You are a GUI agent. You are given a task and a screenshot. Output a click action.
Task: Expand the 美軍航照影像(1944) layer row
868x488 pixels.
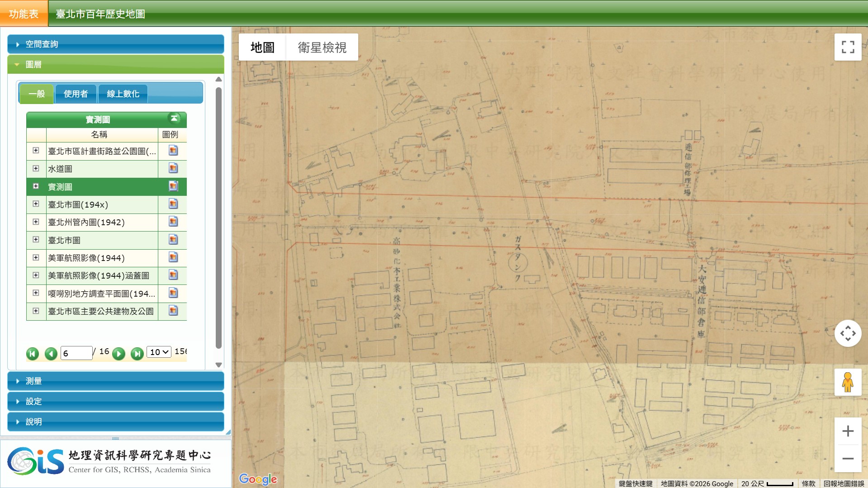36,257
